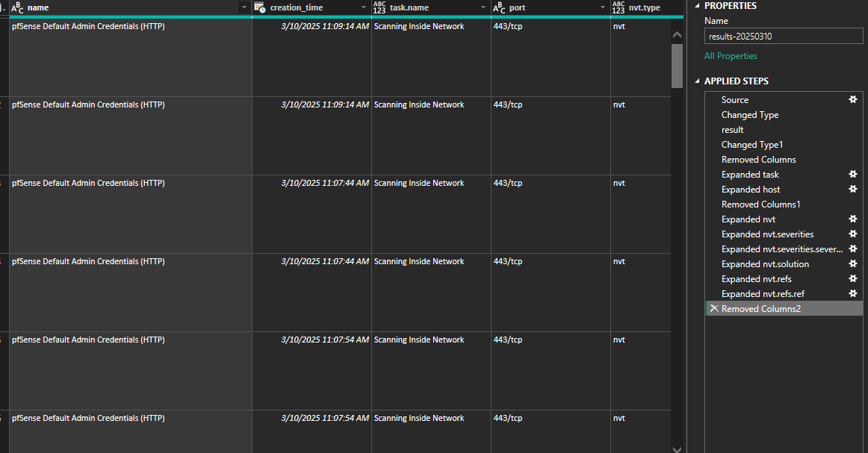Screen dimensions: 868x453
Task: Select the creation_time column header
Action: 311,7
